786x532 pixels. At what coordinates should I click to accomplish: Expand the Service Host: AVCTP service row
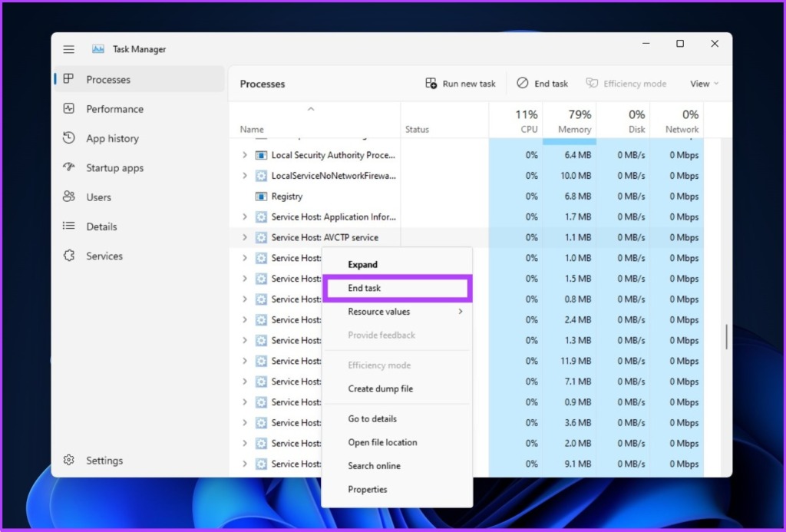pos(245,237)
